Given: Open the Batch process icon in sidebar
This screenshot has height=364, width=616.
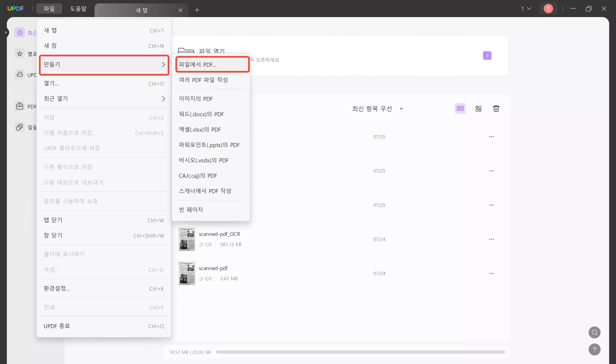Looking at the screenshot, I should pyautogui.click(x=20, y=127).
